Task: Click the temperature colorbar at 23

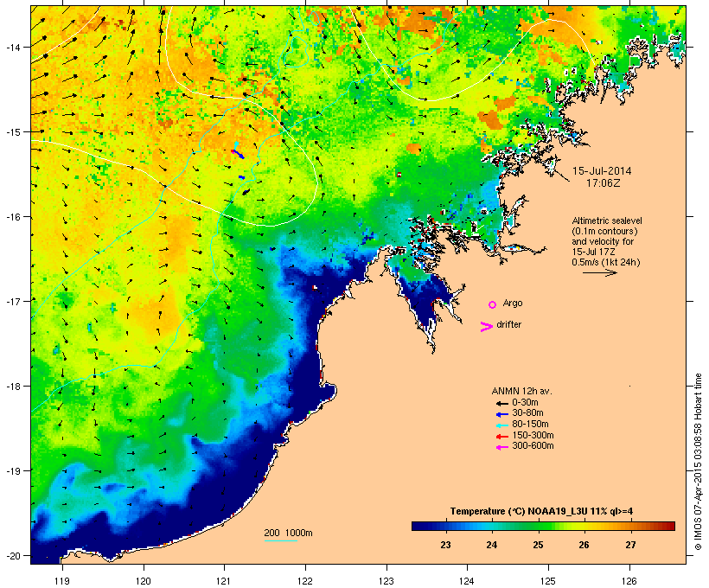Action: [445, 526]
